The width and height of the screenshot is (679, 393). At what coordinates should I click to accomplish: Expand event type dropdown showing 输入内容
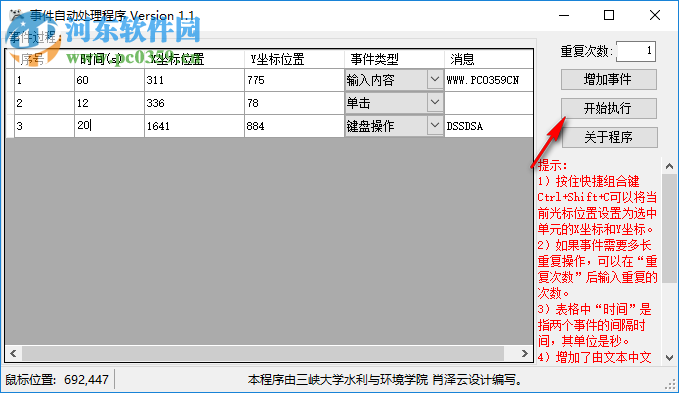pyautogui.click(x=435, y=80)
